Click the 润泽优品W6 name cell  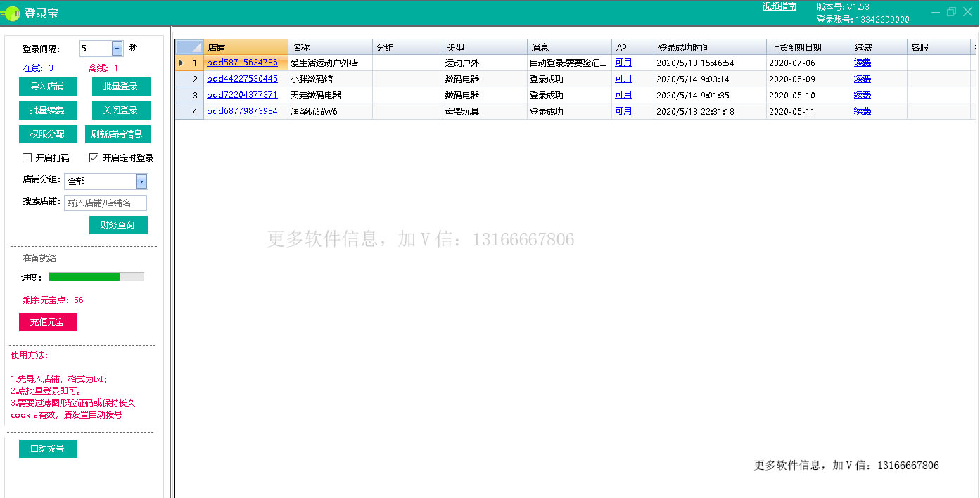coord(330,111)
